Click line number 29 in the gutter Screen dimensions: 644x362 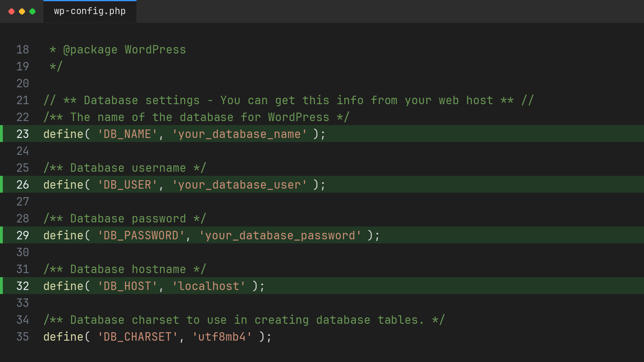23,235
